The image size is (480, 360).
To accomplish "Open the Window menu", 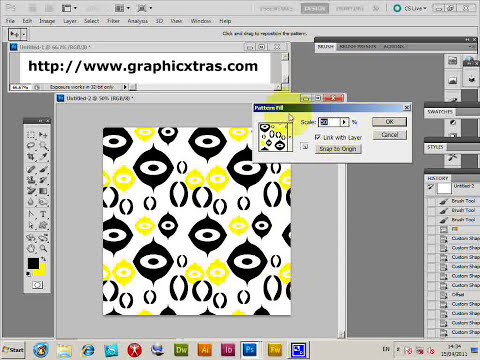I will [201, 21].
